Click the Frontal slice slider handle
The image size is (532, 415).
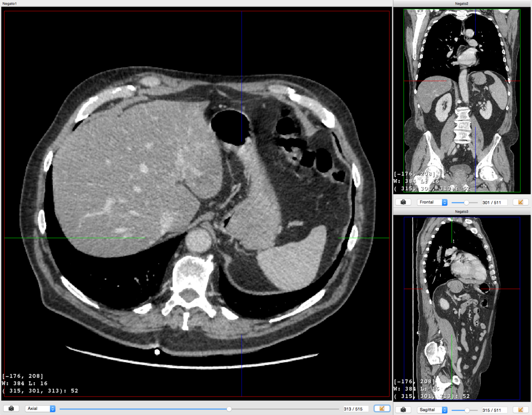(467, 202)
